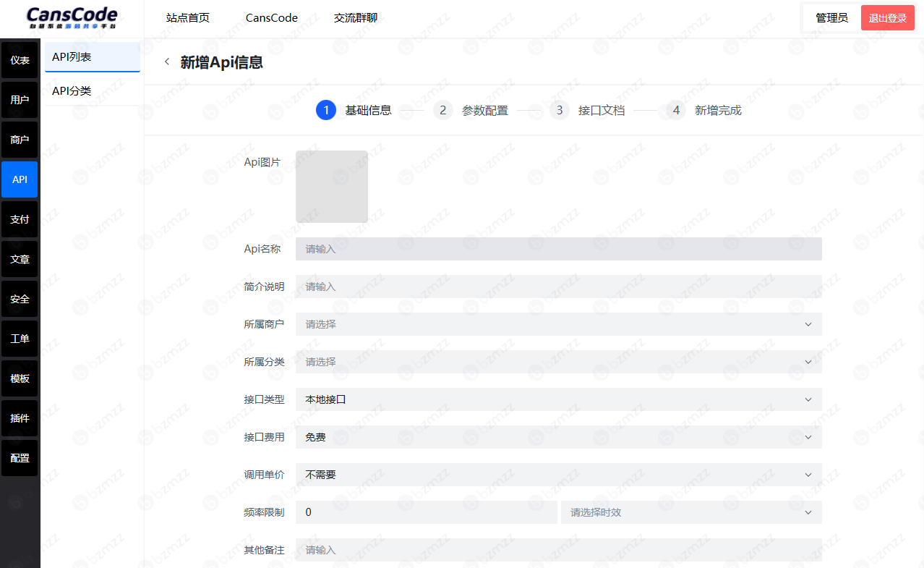This screenshot has width=924, height=568.
Task: Click step 1 基础信息 circle
Action: (326, 110)
